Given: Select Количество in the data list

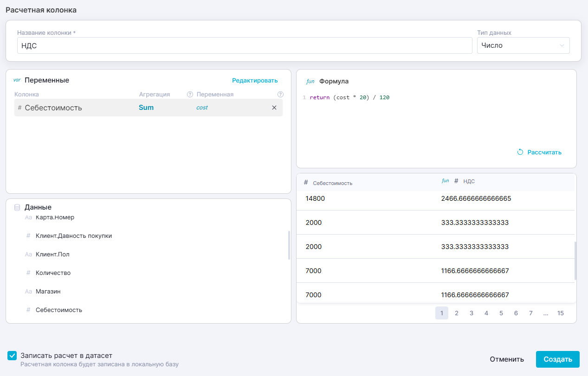Looking at the screenshot, I should (53, 273).
